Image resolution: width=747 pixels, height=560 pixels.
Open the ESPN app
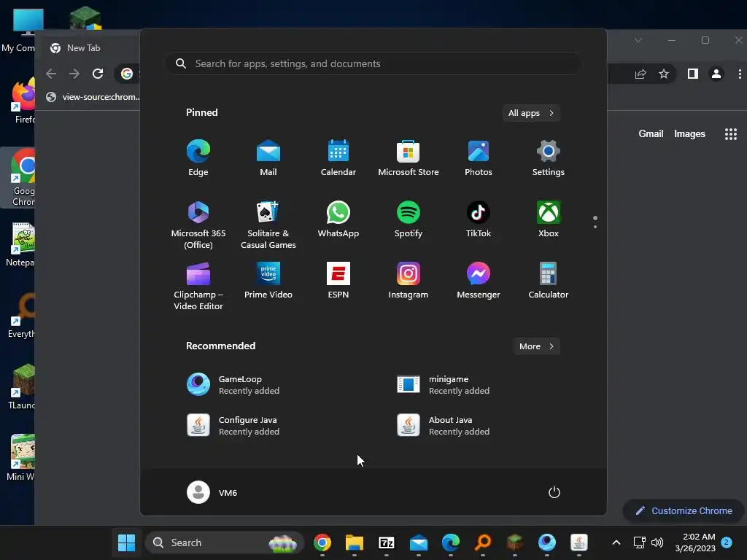(338, 281)
